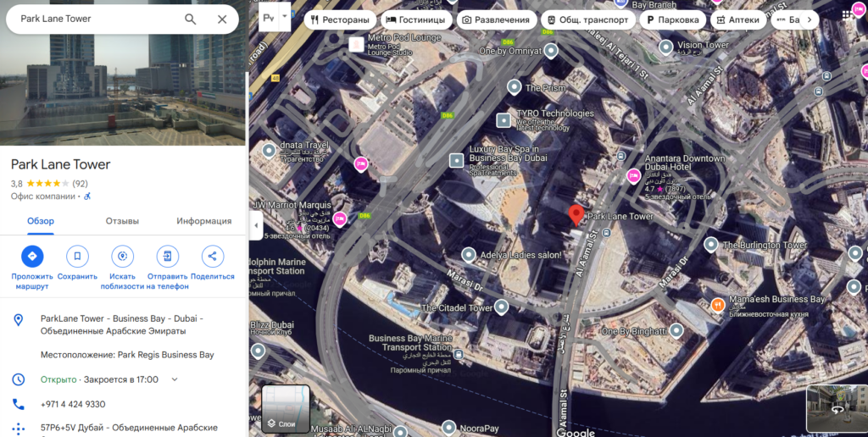Viewport: 868px width, 437px height.
Task: Switch to the Отзывы tab
Action: pos(122,221)
